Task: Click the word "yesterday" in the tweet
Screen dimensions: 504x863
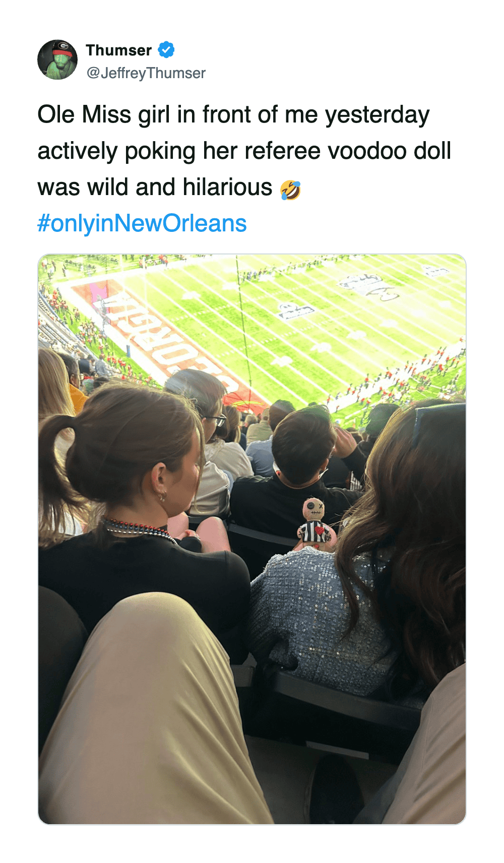Action: click(377, 114)
